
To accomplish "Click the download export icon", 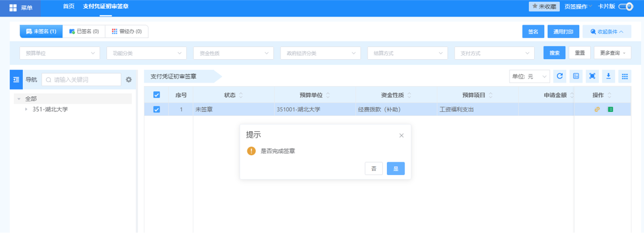I will pos(609,76).
